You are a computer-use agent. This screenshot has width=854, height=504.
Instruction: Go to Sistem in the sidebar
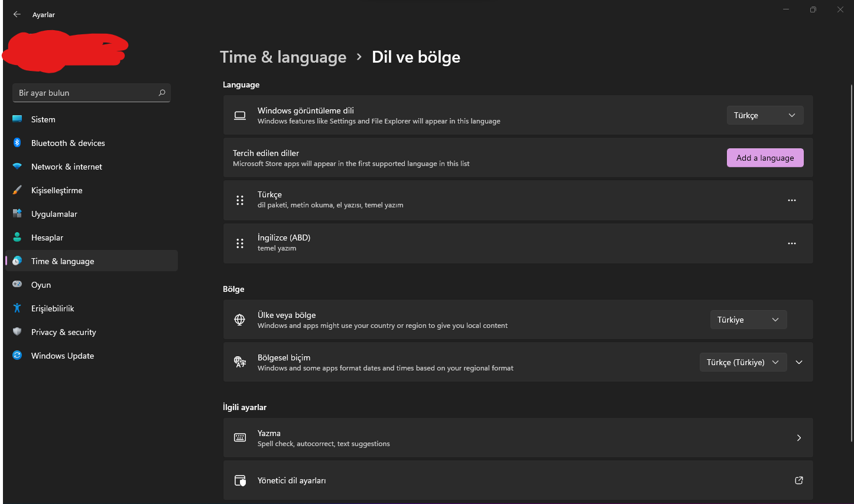click(43, 119)
